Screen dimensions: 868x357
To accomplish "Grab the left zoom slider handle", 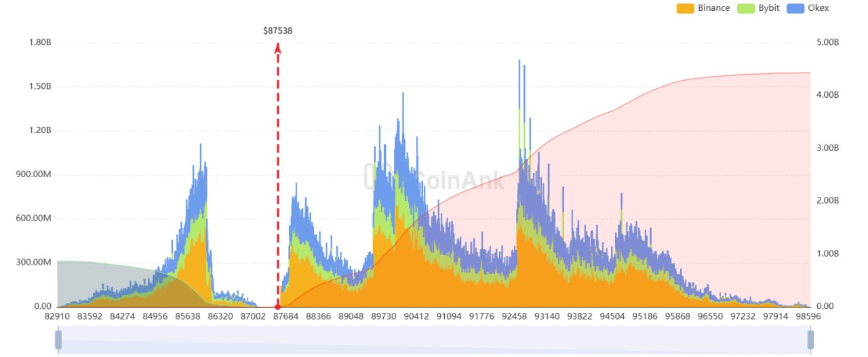I will [58, 339].
